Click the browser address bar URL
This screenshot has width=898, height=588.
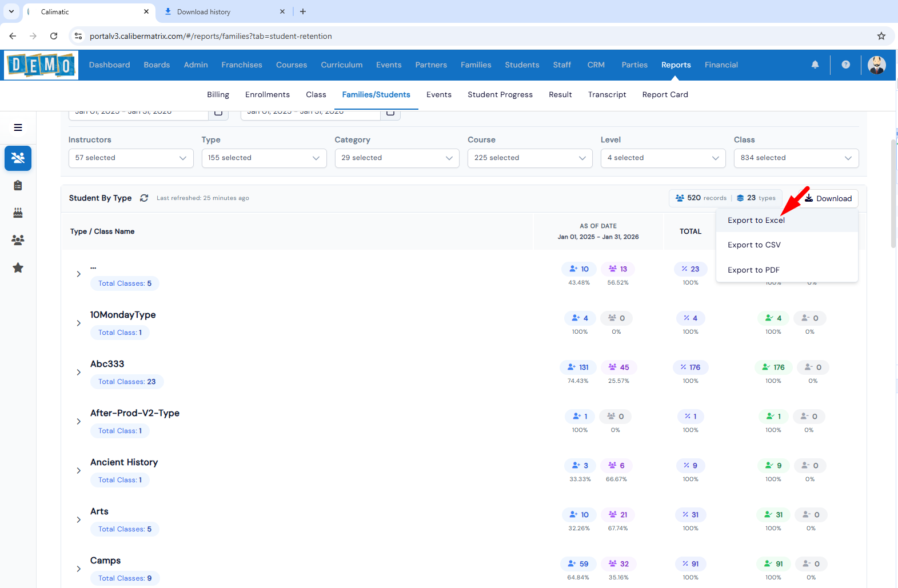click(210, 36)
